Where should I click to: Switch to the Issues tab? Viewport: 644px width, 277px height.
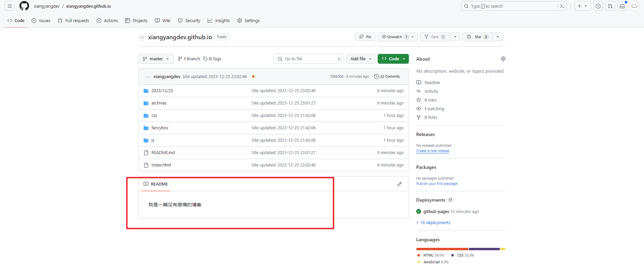(x=41, y=20)
